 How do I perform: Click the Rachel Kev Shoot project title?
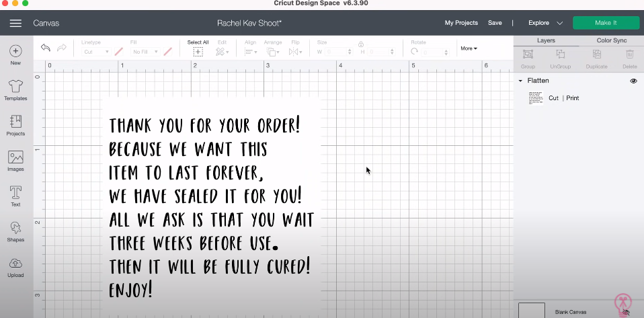click(x=249, y=23)
